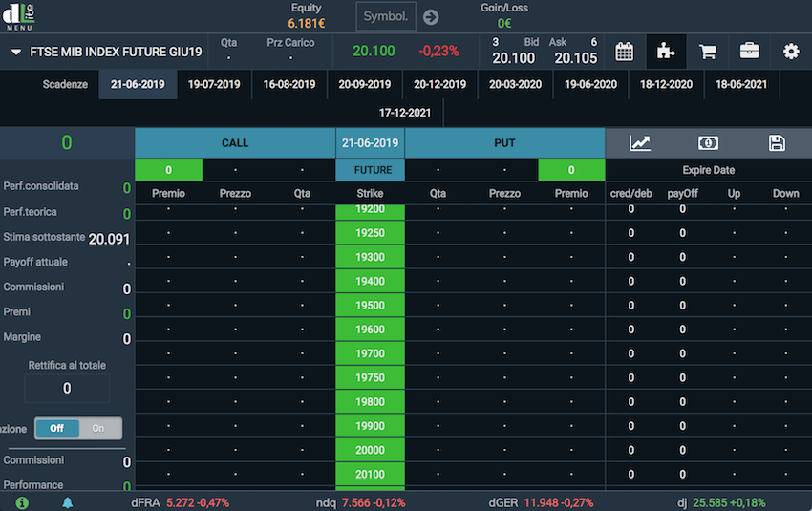Click the Symbol input field
The image size is (812, 511).
pyautogui.click(x=385, y=16)
